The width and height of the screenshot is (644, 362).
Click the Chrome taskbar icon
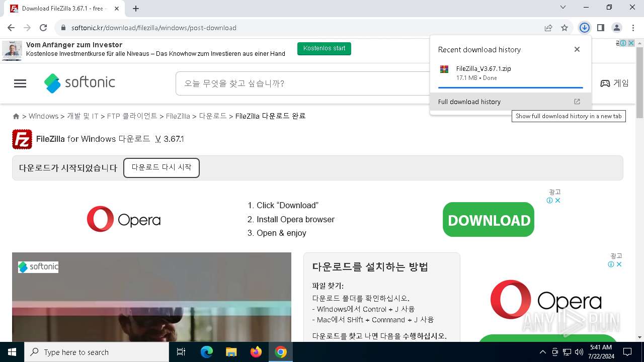(x=281, y=352)
